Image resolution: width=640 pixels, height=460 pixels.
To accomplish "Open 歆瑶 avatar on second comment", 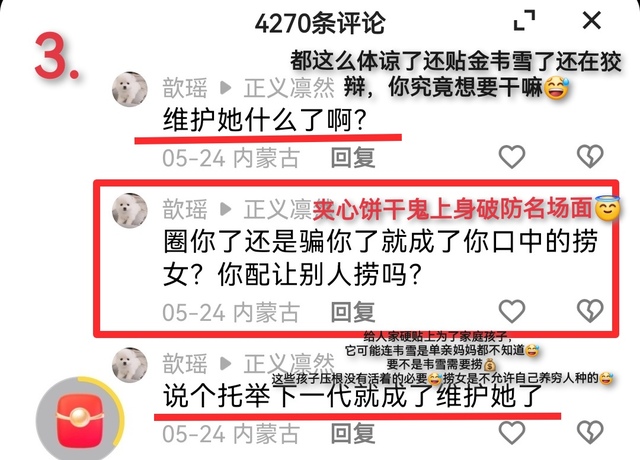I will click(x=130, y=211).
